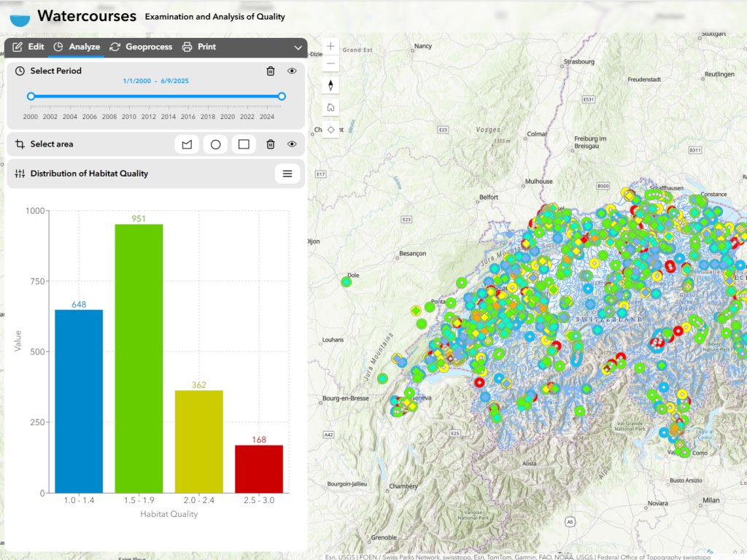Screen dimensions: 747x560
Task: Click the 2.5 - 3.0 axis category label
Action: coord(259,500)
